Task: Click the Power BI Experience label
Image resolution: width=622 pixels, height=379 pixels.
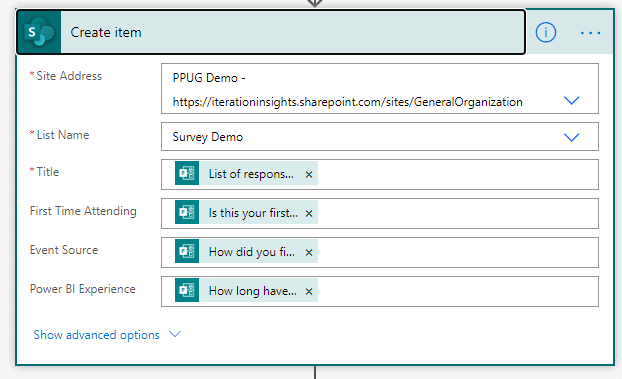Action: (83, 289)
